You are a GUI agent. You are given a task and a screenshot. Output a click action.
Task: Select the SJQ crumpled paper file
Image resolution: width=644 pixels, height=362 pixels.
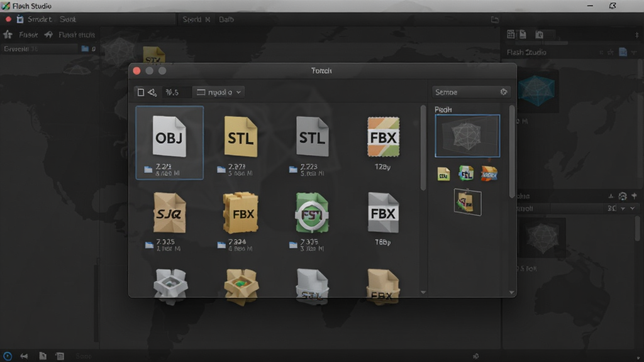point(169,212)
